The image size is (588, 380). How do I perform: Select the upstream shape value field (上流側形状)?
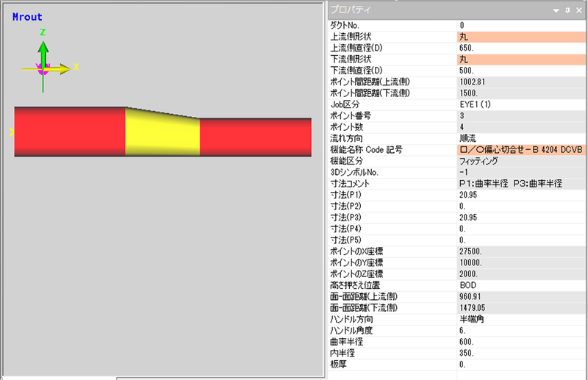[x=521, y=36]
